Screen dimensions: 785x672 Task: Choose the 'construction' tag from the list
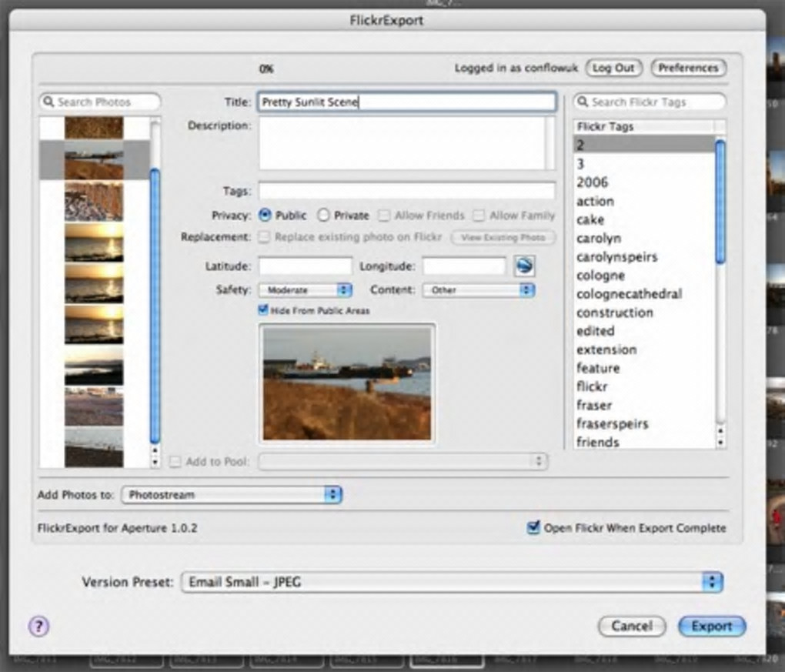point(614,313)
